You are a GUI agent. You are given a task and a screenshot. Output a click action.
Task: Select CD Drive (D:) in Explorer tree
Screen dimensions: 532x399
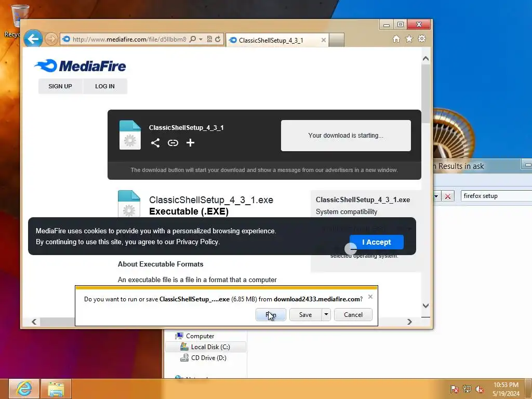(203, 357)
